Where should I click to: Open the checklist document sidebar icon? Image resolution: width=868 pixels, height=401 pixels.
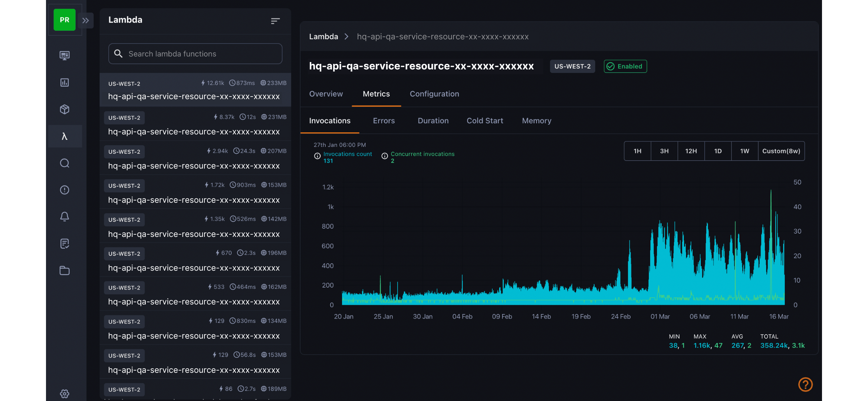pos(65,244)
